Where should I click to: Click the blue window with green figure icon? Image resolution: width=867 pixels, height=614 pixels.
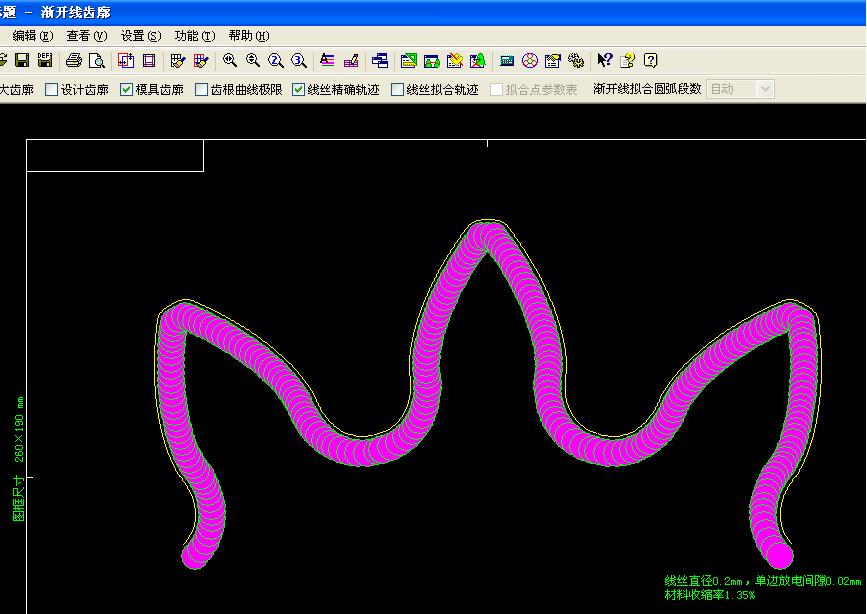click(432, 60)
